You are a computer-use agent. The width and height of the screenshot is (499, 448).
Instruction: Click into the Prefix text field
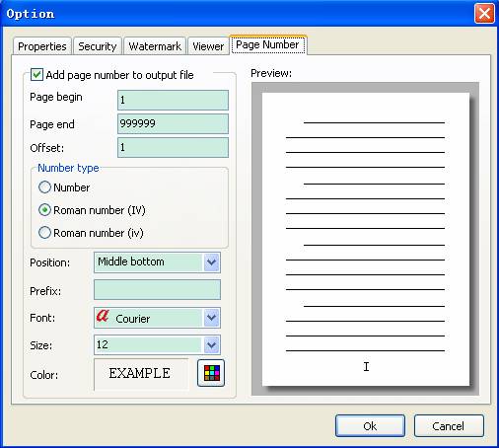(x=157, y=289)
